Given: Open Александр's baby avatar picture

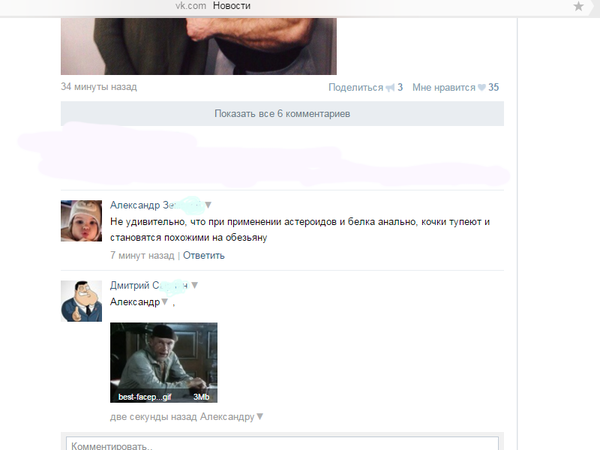Looking at the screenshot, I should [x=81, y=220].
